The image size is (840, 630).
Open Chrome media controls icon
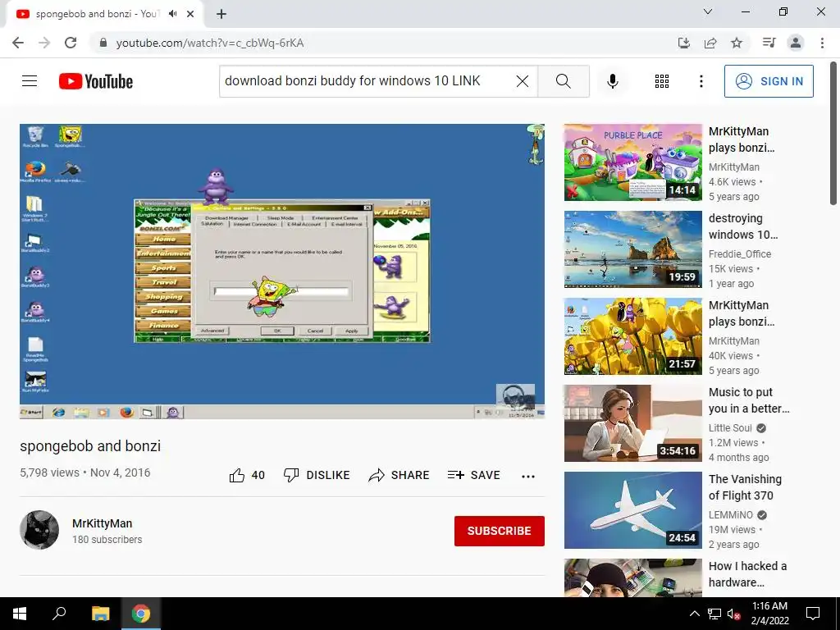(769, 43)
